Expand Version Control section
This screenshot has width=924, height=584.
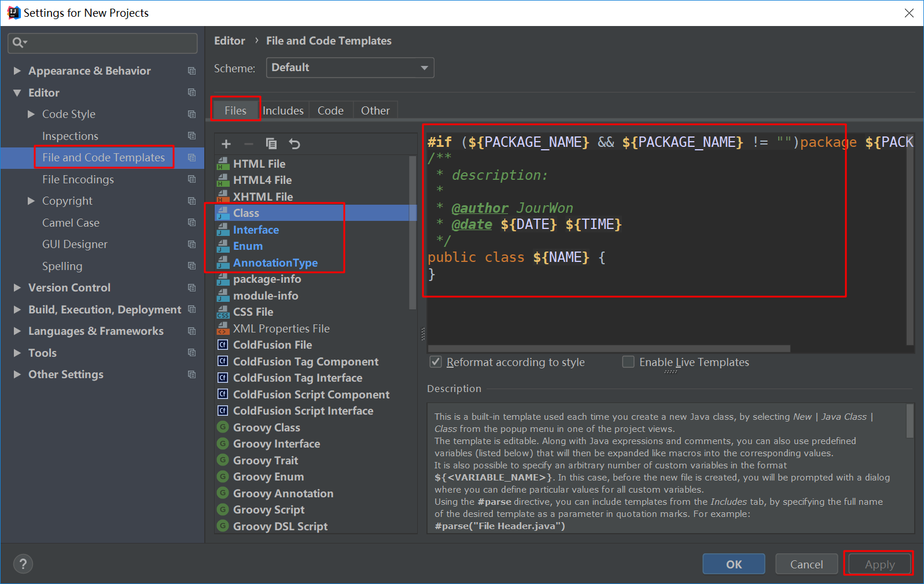pos(17,287)
